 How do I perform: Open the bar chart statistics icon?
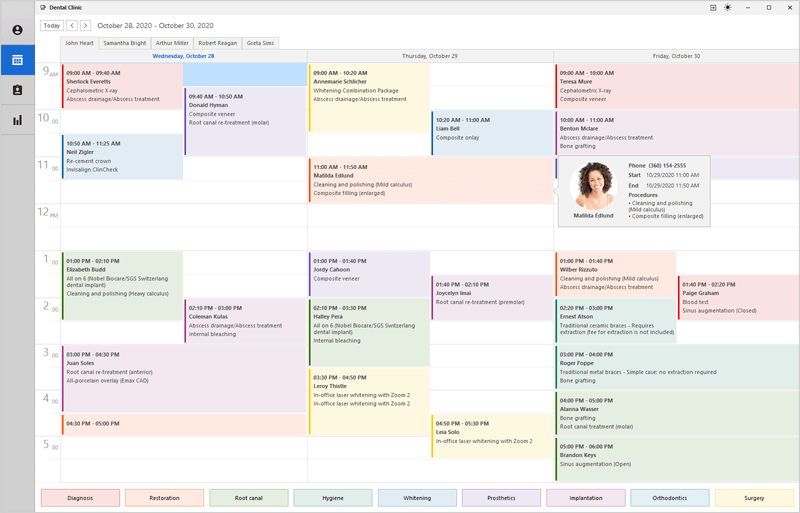pyautogui.click(x=17, y=120)
